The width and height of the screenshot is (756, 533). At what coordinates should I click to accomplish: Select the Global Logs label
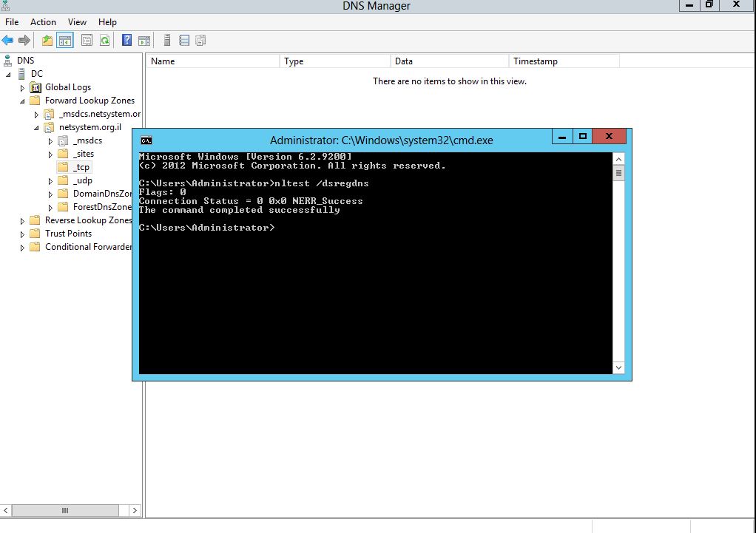(x=68, y=87)
